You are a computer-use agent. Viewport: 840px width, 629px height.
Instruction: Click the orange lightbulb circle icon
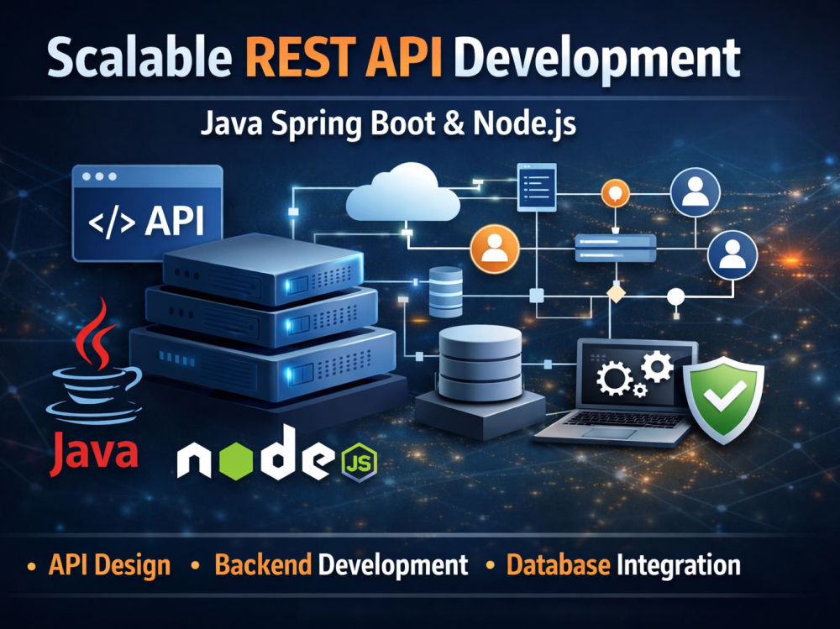click(x=615, y=193)
